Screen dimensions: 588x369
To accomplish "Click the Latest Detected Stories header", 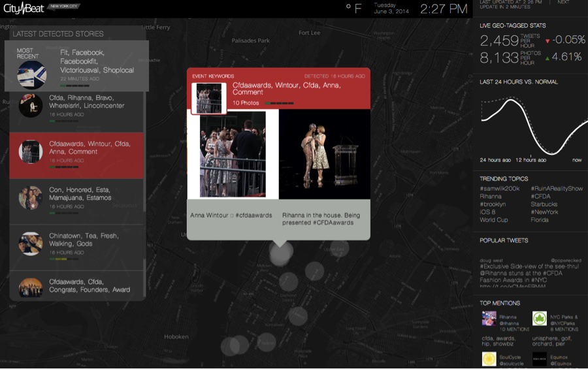I will tap(58, 34).
